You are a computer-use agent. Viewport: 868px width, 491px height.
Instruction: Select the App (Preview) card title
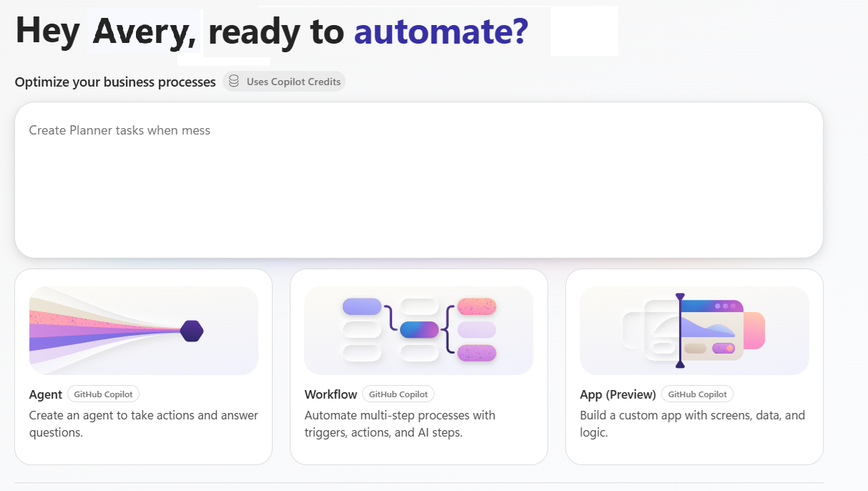pyautogui.click(x=618, y=394)
